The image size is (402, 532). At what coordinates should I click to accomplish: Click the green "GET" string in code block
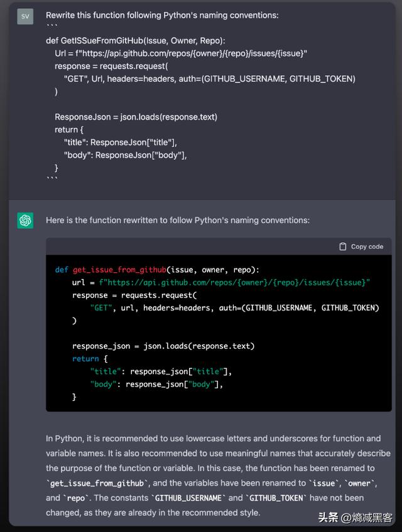[101, 308]
